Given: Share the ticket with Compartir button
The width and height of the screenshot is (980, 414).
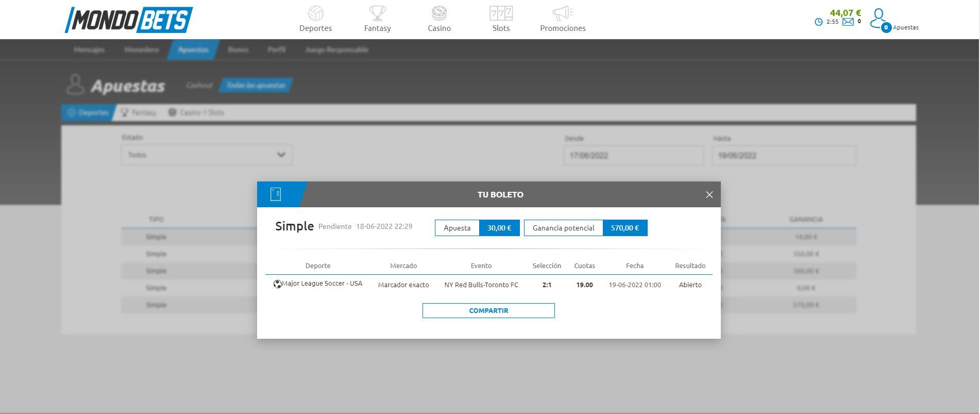Looking at the screenshot, I should click(488, 310).
